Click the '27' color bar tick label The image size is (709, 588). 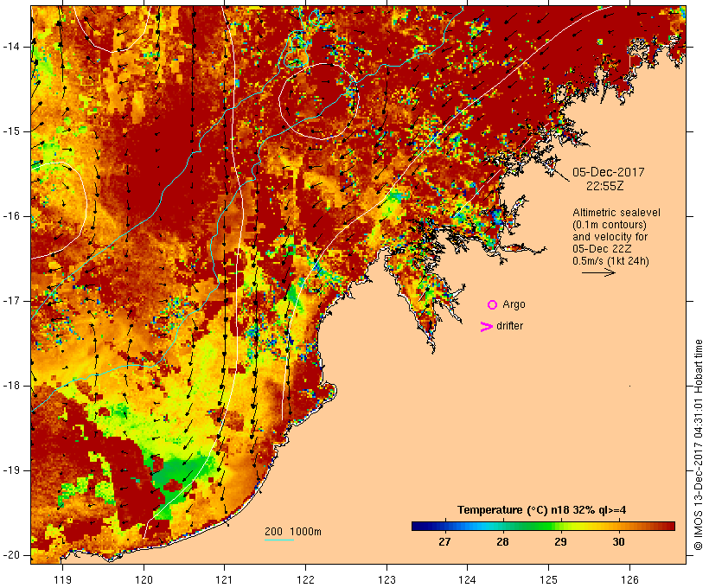pyautogui.click(x=444, y=542)
